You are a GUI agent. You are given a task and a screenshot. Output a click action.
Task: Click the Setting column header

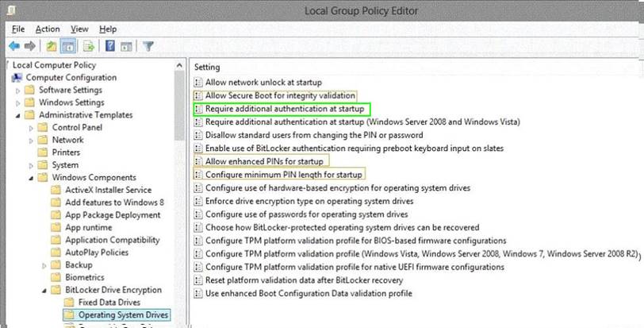coord(207,68)
